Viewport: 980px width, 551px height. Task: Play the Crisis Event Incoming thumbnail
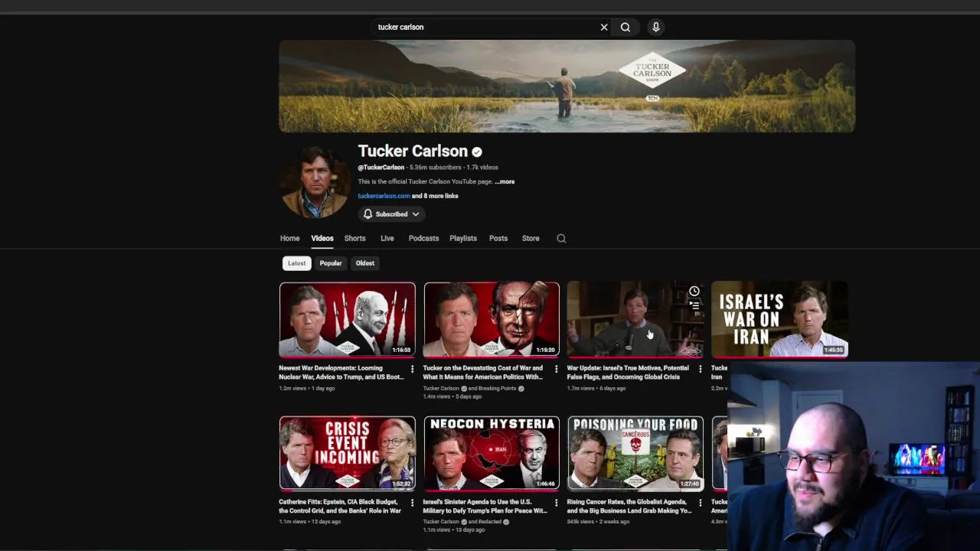[348, 453]
